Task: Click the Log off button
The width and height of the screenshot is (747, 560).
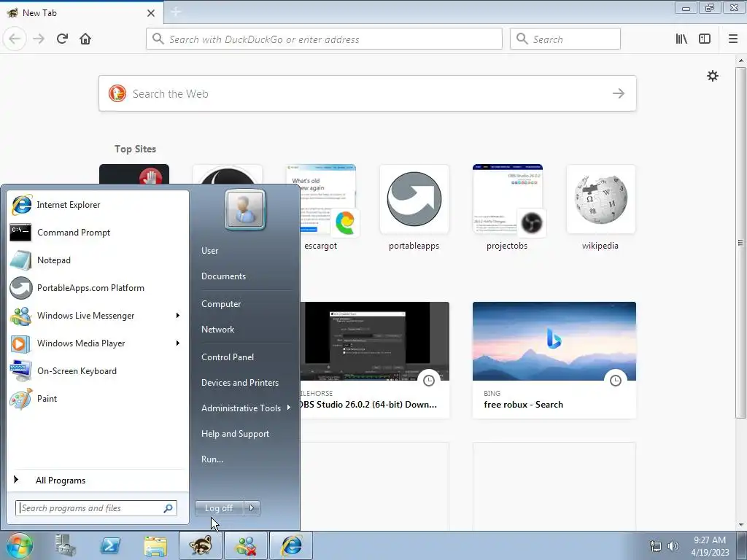Action: tap(219, 508)
